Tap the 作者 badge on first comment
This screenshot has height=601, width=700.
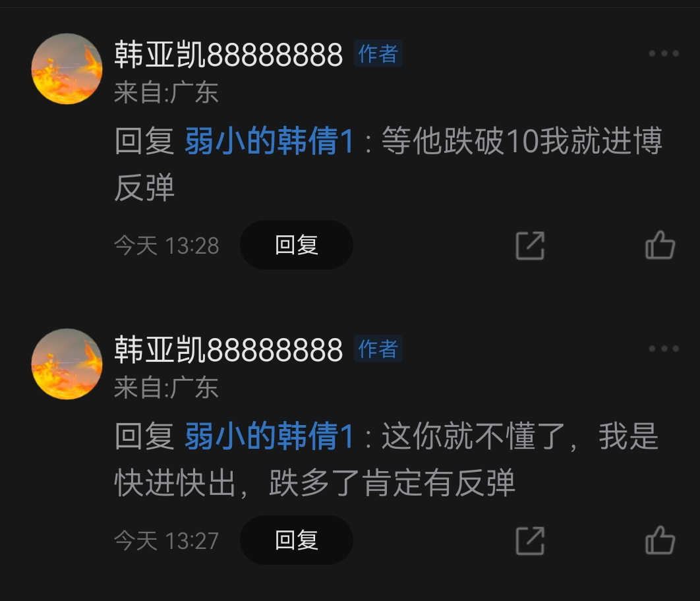coord(378,53)
